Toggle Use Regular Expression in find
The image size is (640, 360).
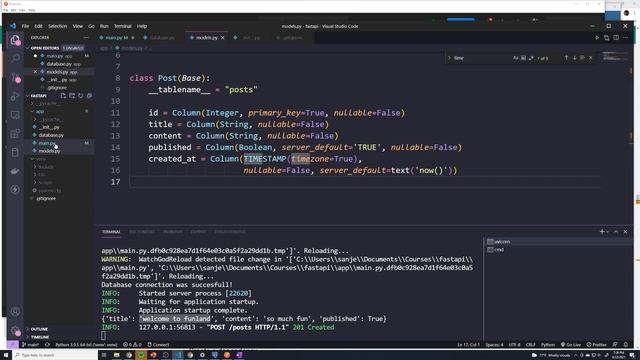click(x=531, y=58)
